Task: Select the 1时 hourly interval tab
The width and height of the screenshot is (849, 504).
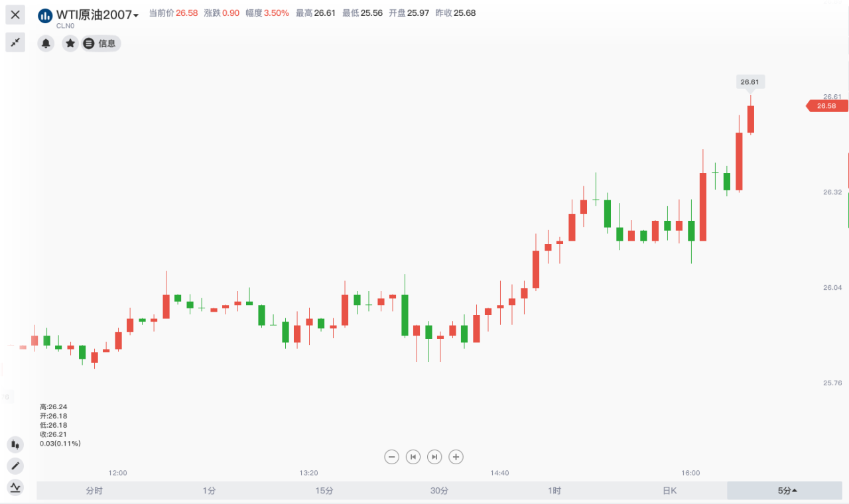Action: [x=555, y=491]
